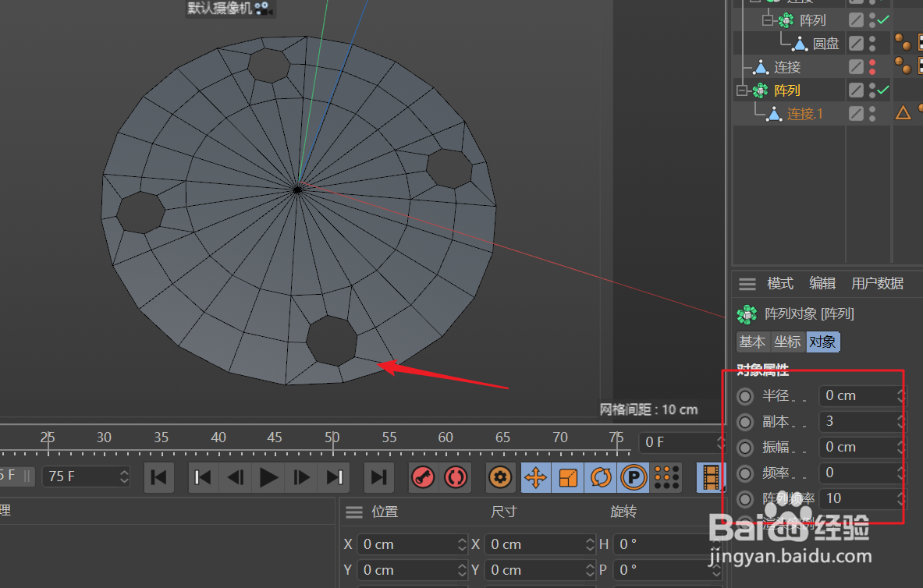Toggle the 副本 animation dot
923x588 pixels.
[745, 422]
